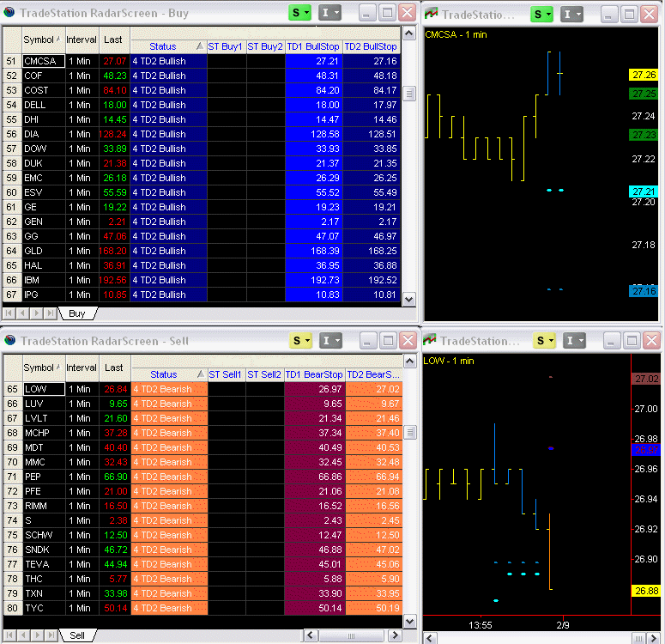Image resolution: width=665 pixels, height=644 pixels.
Task: Select row number 56 for DIA
Action: pos(12,134)
